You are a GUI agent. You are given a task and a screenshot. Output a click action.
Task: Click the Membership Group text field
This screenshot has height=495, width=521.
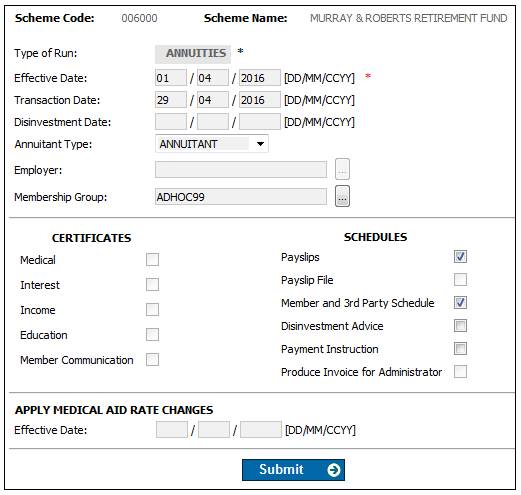point(241,197)
